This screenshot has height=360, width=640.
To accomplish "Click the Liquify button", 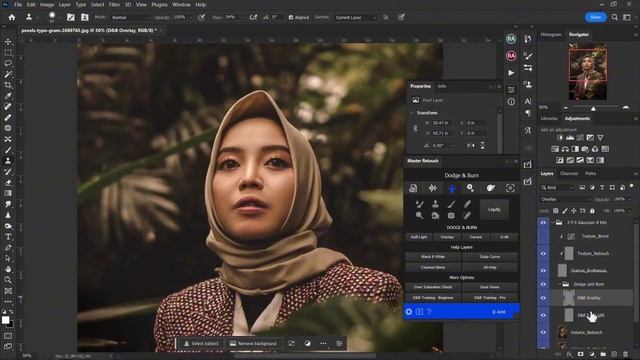I will (x=494, y=209).
